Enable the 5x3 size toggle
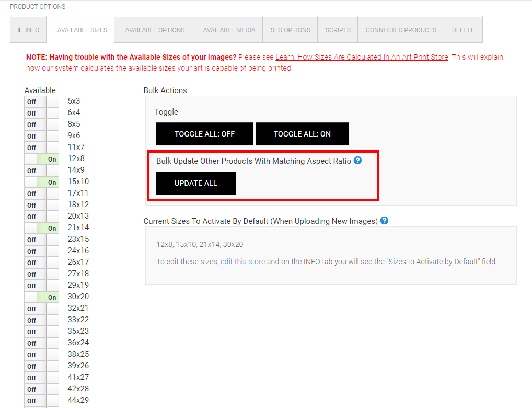 tap(42, 101)
